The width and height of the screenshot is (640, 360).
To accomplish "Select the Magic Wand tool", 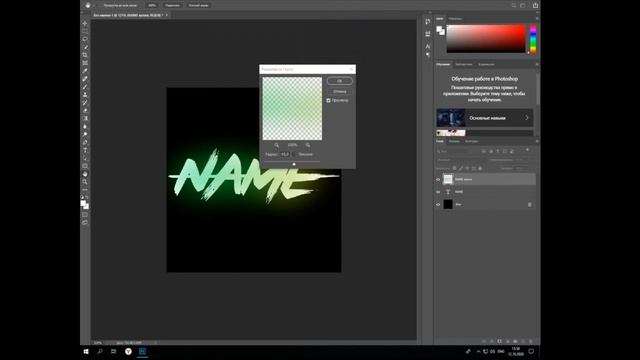I will pyautogui.click(x=85, y=47).
